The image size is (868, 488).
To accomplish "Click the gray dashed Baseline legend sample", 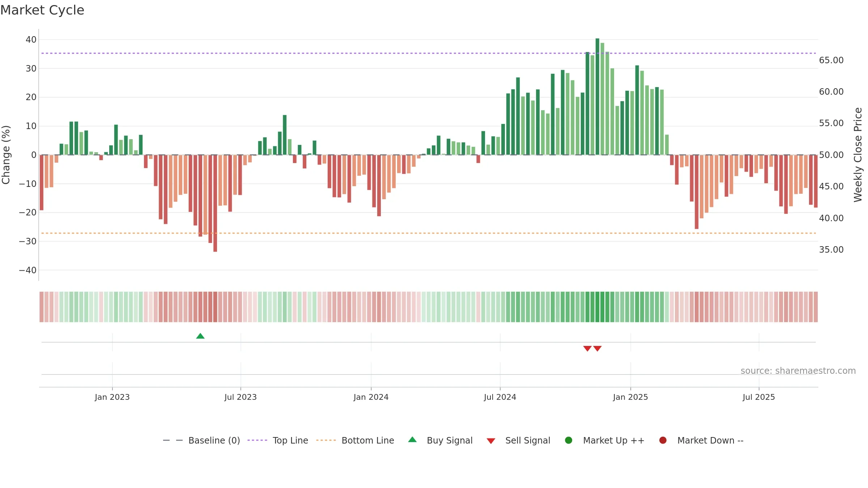I will [x=173, y=440].
